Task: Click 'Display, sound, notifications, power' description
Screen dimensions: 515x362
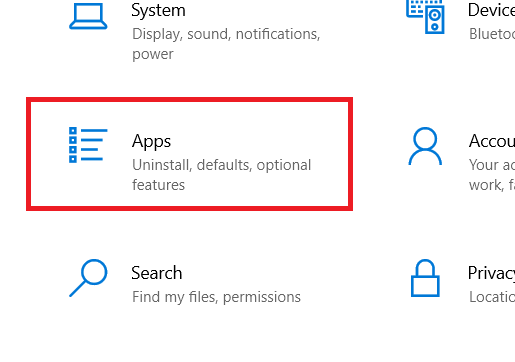Action: coord(226,44)
